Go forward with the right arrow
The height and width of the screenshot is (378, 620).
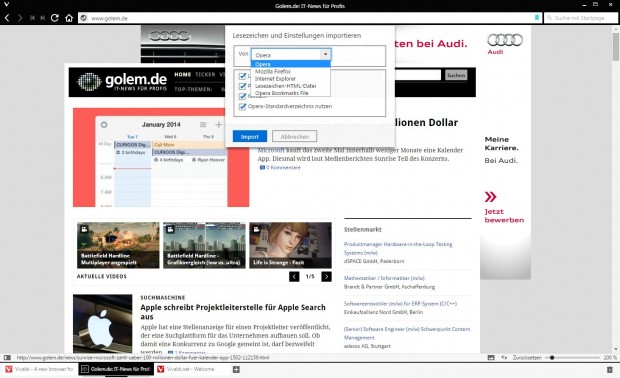pyautogui.click(x=19, y=18)
